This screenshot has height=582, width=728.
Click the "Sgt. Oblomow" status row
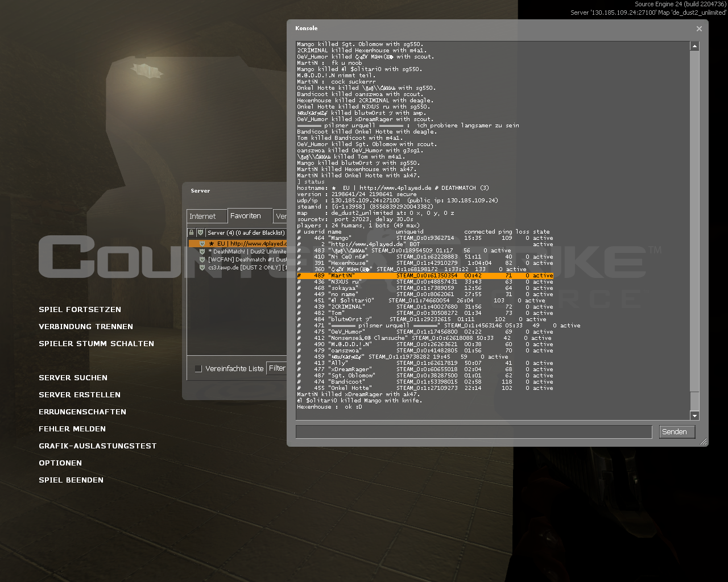tap(425, 376)
